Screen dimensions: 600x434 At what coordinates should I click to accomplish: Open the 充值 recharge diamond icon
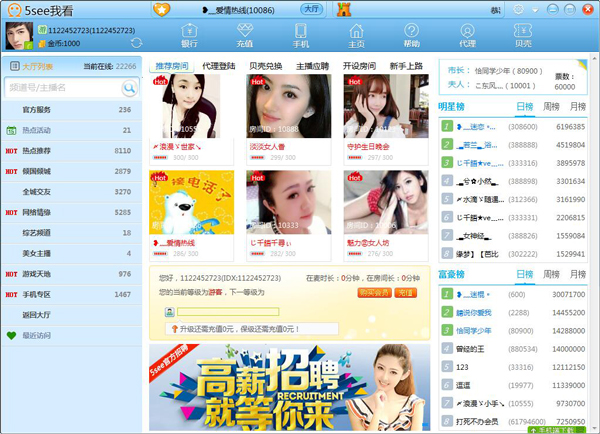click(x=245, y=36)
